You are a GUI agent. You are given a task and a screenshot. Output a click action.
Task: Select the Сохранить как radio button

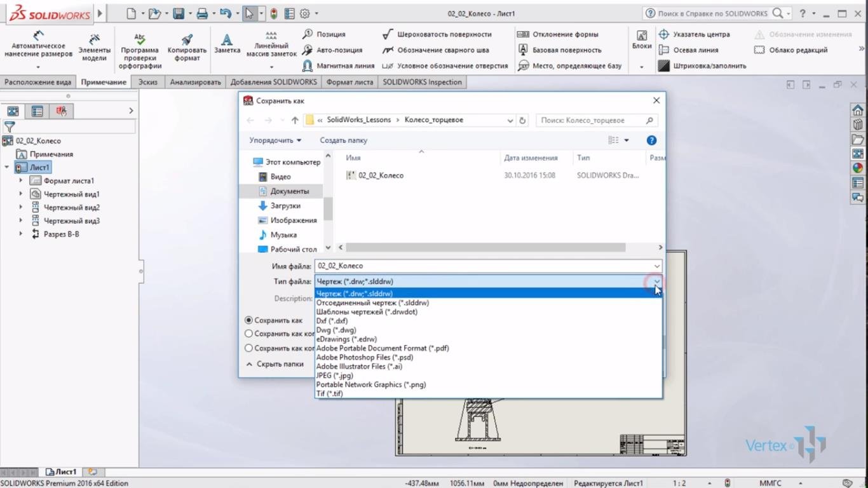coord(248,320)
